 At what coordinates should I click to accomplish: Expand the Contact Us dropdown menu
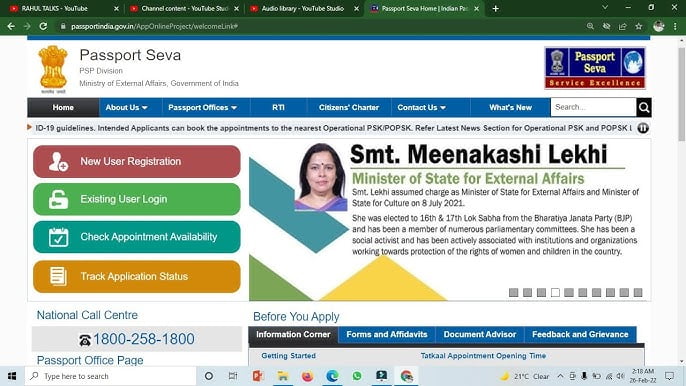421,108
